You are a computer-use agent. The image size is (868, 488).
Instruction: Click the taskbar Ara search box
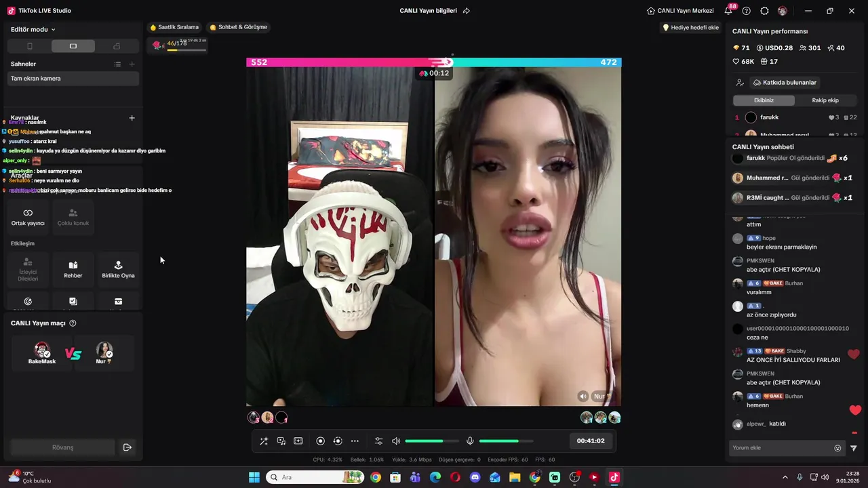[x=315, y=477]
